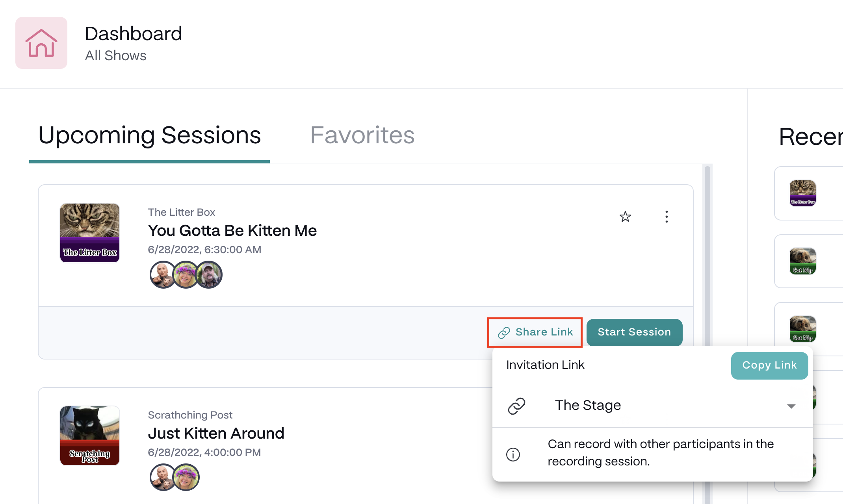This screenshot has height=504, width=843.
Task: Click chain icon beside The Stage
Action: coord(516,406)
